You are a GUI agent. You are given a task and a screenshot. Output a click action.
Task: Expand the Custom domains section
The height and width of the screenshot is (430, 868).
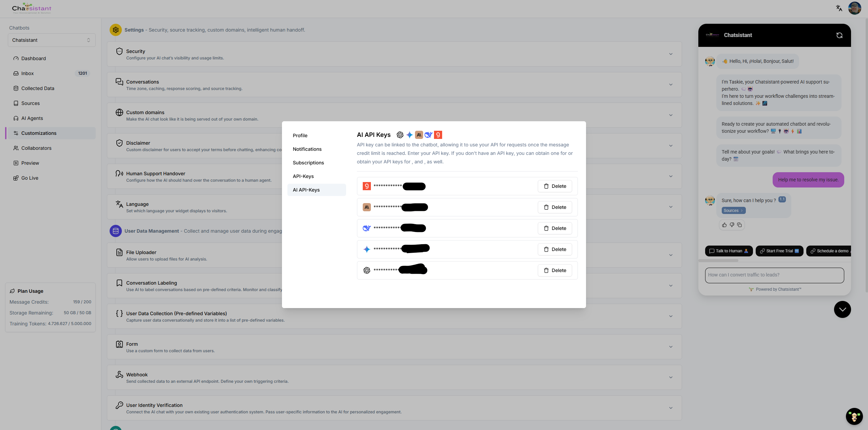(671, 115)
